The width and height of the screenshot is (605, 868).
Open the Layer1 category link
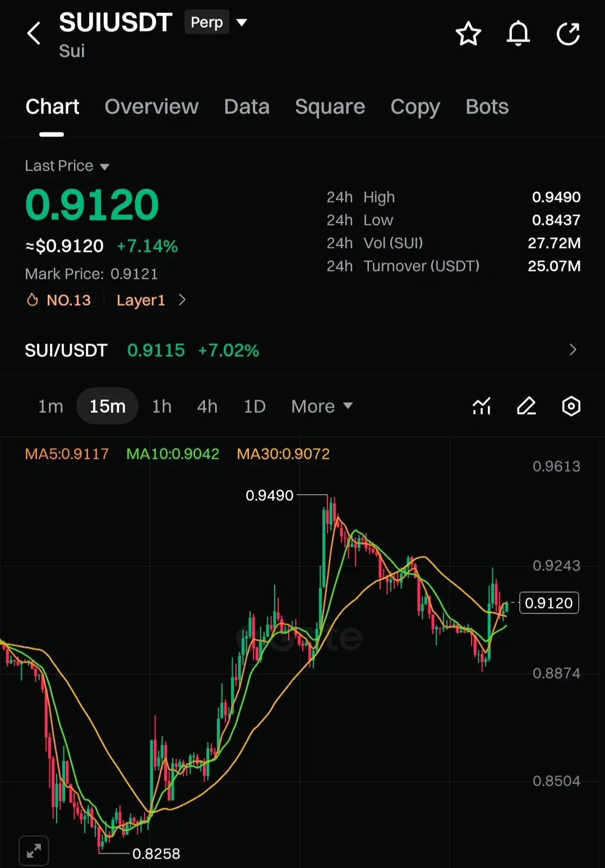click(x=141, y=300)
